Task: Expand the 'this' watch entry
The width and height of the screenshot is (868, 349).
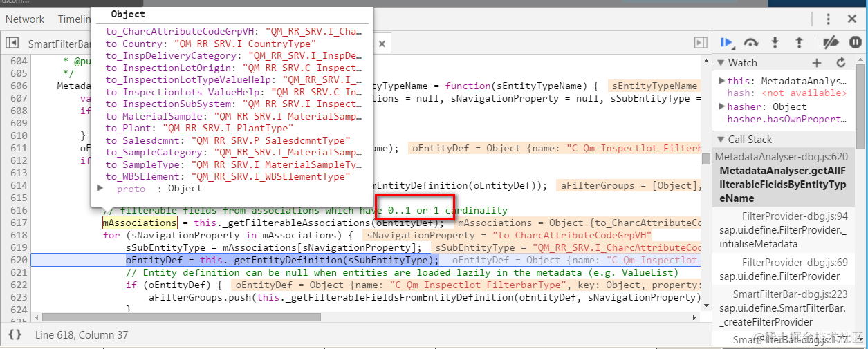Action: pos(722,81)
